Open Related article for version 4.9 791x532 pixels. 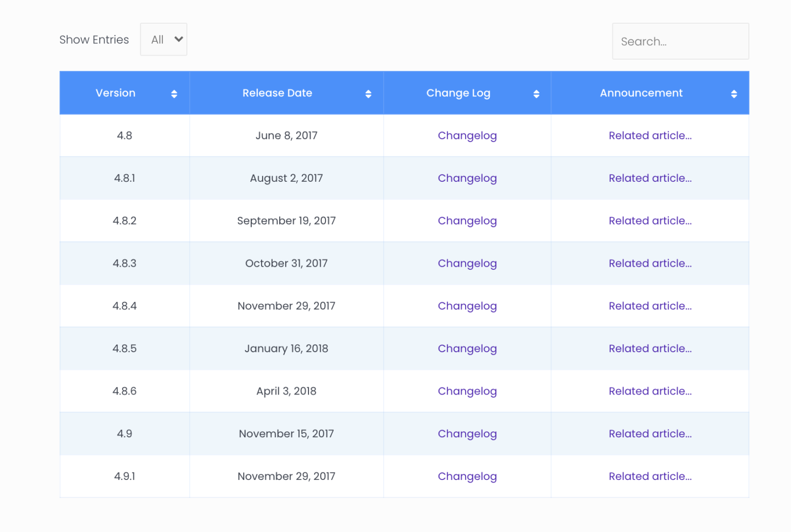[650, 433]
